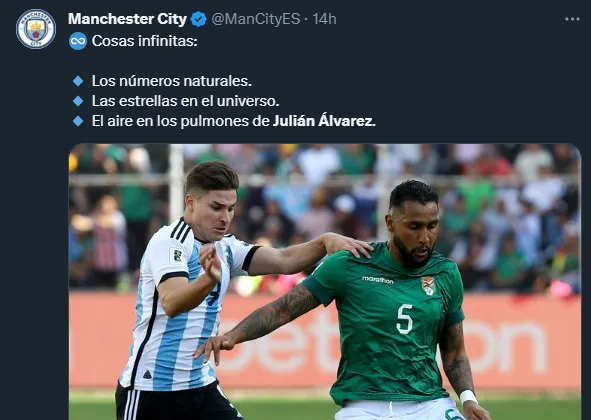Open the tweet's football match photo
This screenshot has height=420, width=591.
coord(325,282)
